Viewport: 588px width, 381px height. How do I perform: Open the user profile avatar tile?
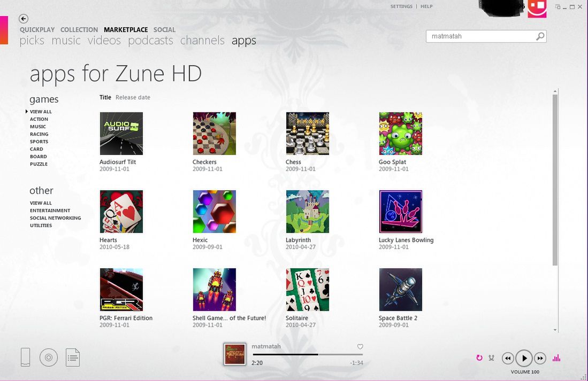[537, 8]
